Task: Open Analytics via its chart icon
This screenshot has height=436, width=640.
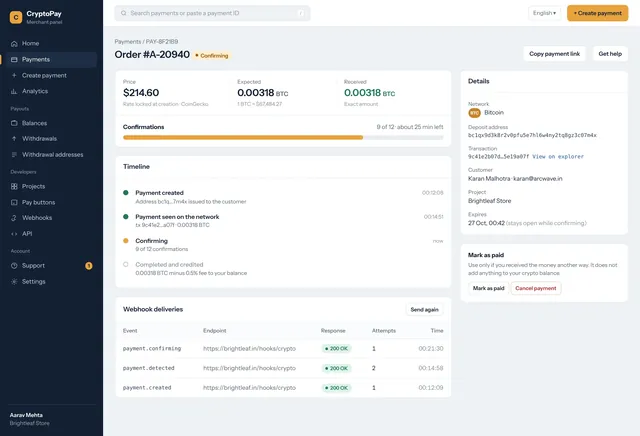Action: tap(14, 91)
